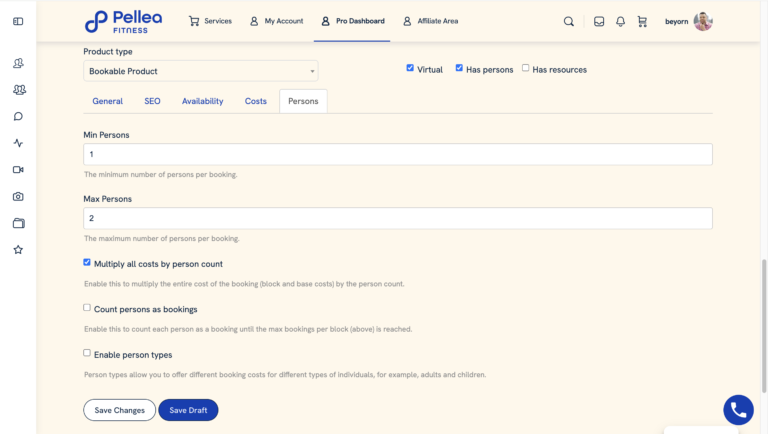
Task: Click the Min Persons input field
Action: (398, 154)
